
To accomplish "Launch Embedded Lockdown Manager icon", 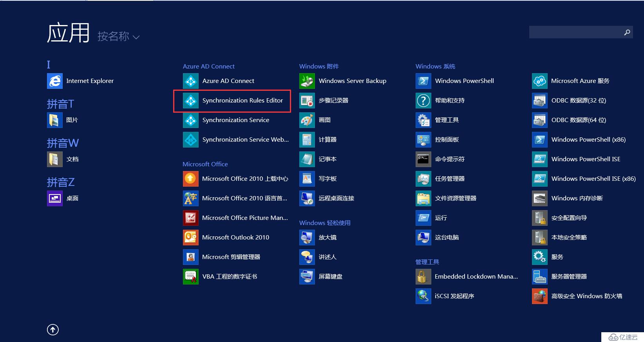I will tap(423, 277).
